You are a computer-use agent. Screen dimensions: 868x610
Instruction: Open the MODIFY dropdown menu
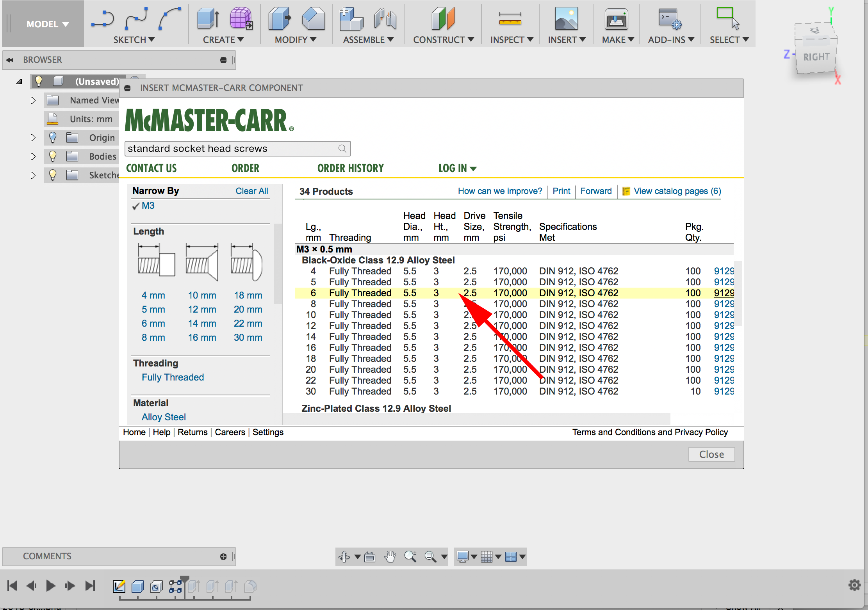[296, 40]
